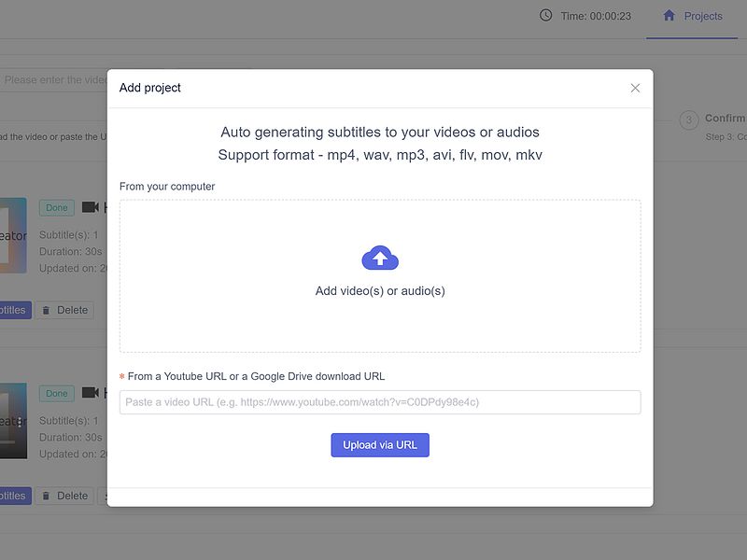
Task: Open the second project's thumbnail
Action: 13,421
